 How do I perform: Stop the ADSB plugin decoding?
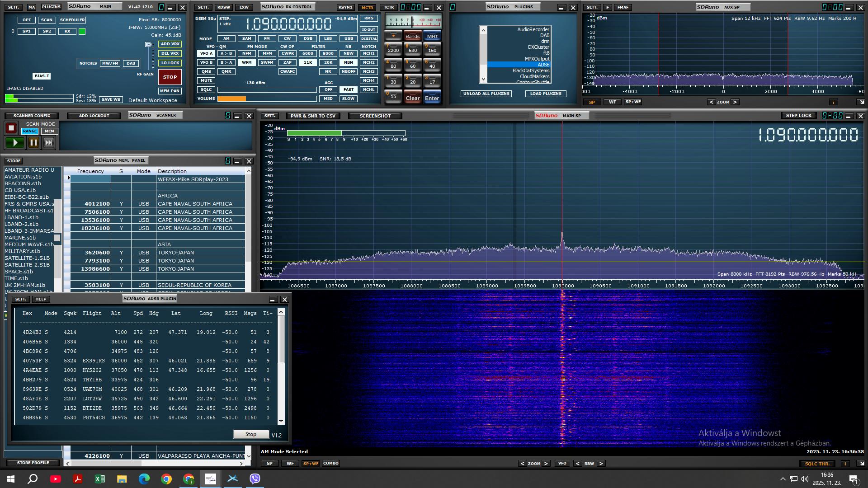250,434
